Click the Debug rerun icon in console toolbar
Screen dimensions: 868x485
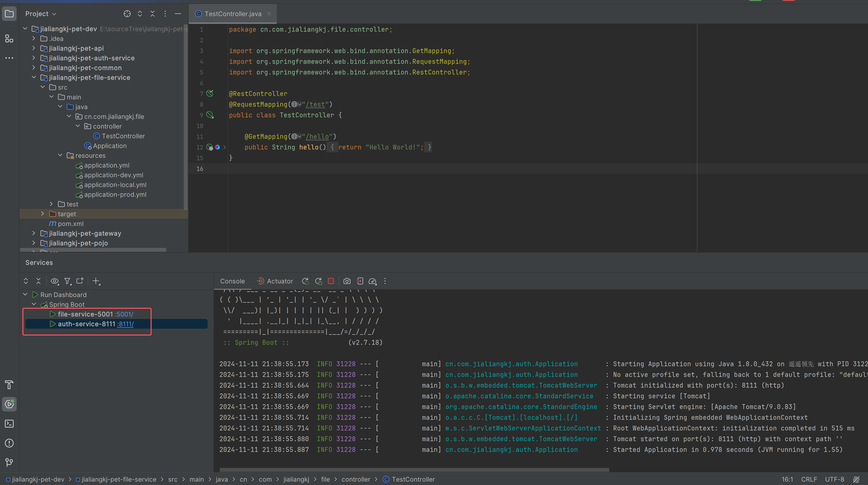point(318,281)
